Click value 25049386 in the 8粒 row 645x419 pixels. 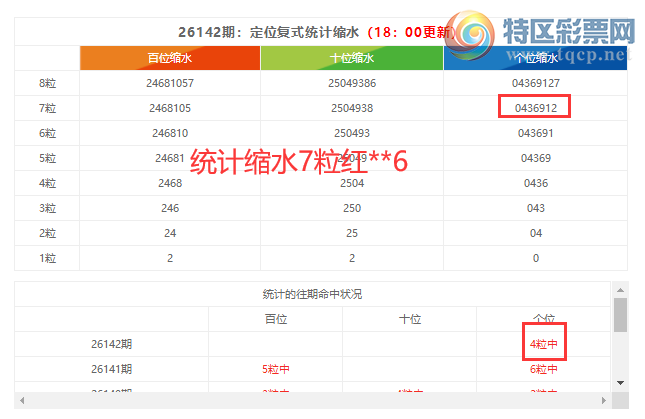click(352, 83)
